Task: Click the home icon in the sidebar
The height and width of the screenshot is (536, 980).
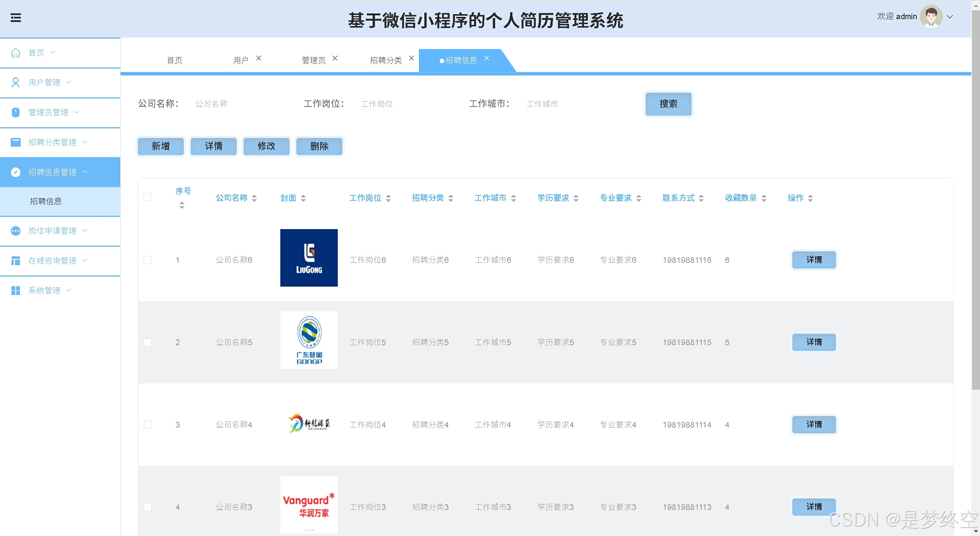Action: click(16, 52)
